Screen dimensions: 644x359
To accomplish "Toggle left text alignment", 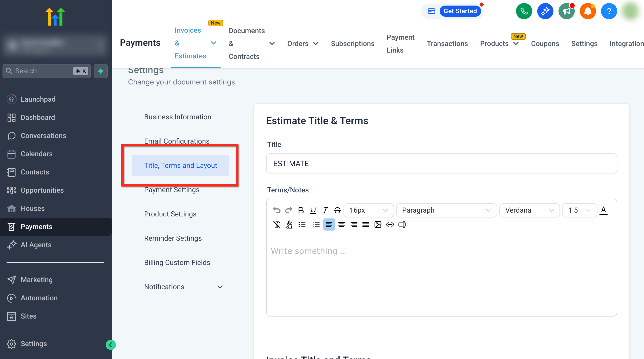I will (329, 225).
